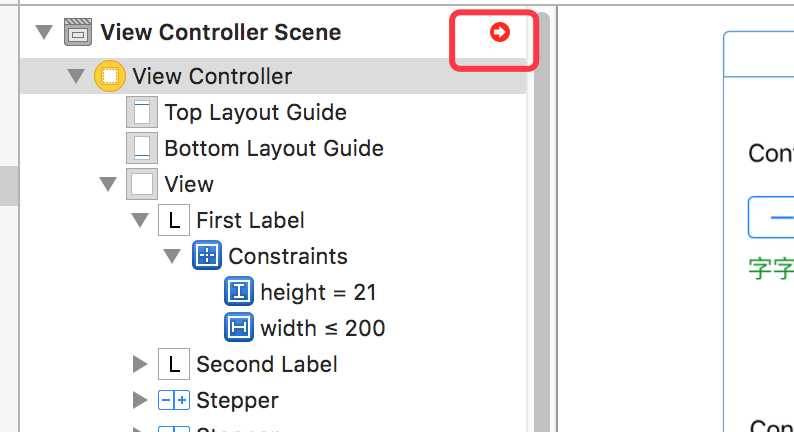The width and height of the screenshot is (794, 432).
Task: Collapse the View node triangle
Action: pos(108,184)
